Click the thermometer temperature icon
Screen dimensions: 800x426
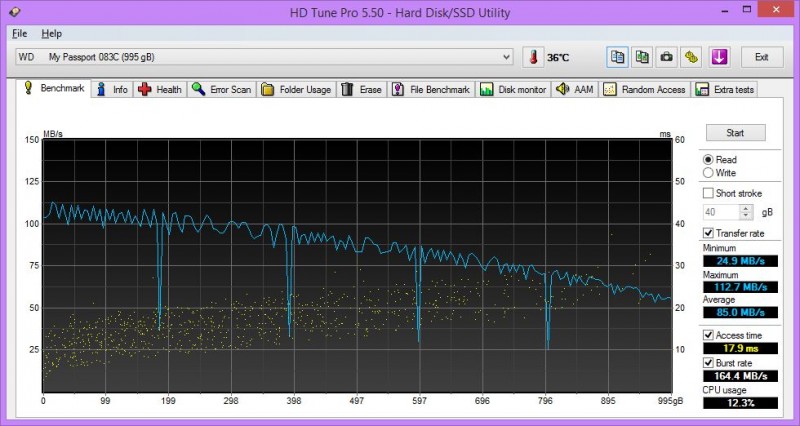click(x=533, y=58)
